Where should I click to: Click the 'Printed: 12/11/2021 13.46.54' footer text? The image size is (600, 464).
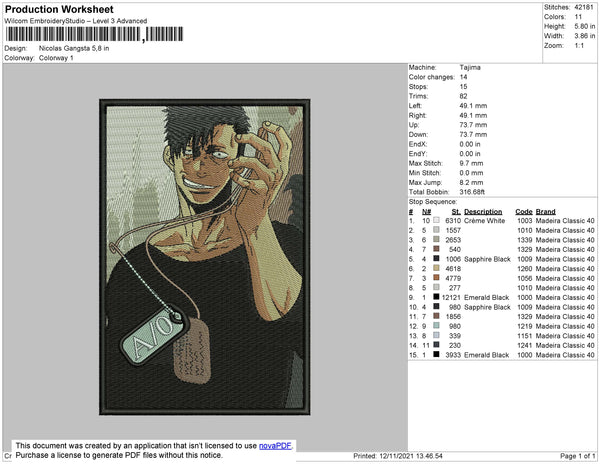tap(398, 456)
